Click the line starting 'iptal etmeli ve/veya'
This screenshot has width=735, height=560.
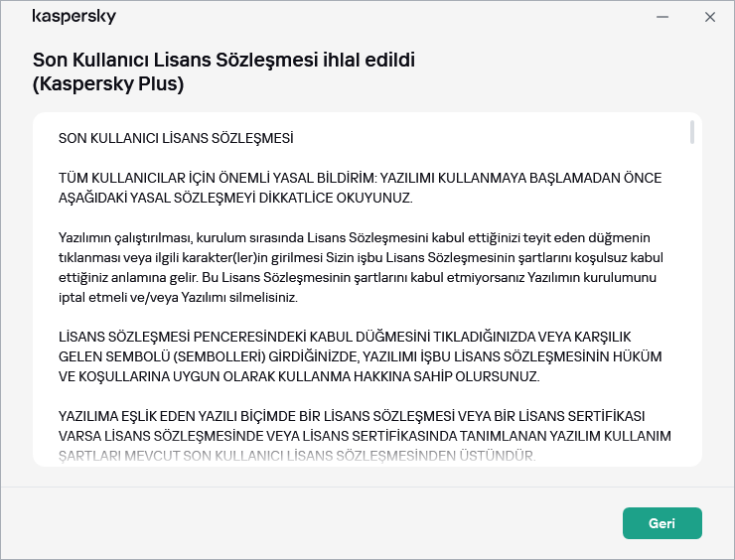coord(178,298)
